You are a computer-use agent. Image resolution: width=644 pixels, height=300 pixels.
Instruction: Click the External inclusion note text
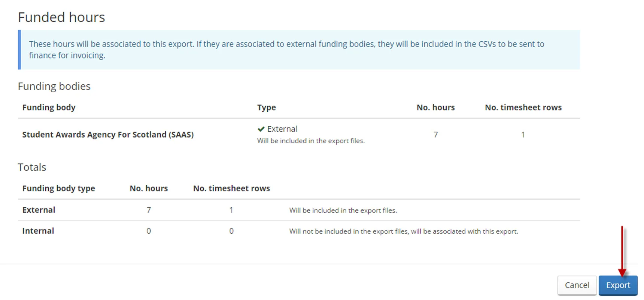[343, 210]
